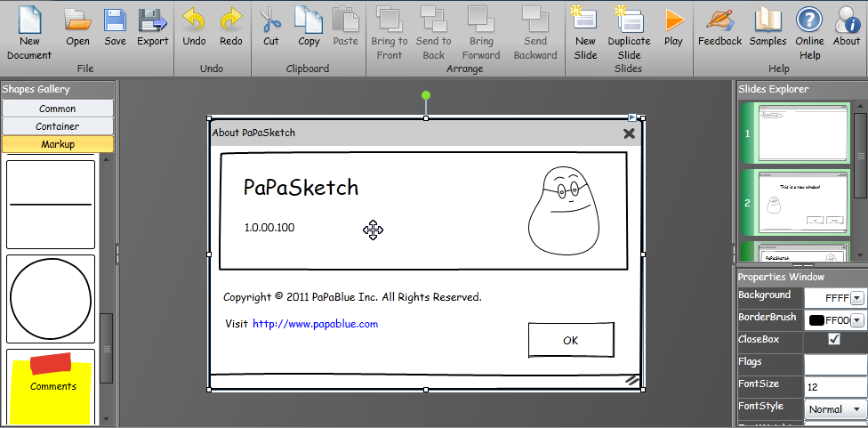This screenshot has width=868, height=428.
Task: Switch to the Container shapes tab
Action: pyautogui.click(x=58, y=126)
